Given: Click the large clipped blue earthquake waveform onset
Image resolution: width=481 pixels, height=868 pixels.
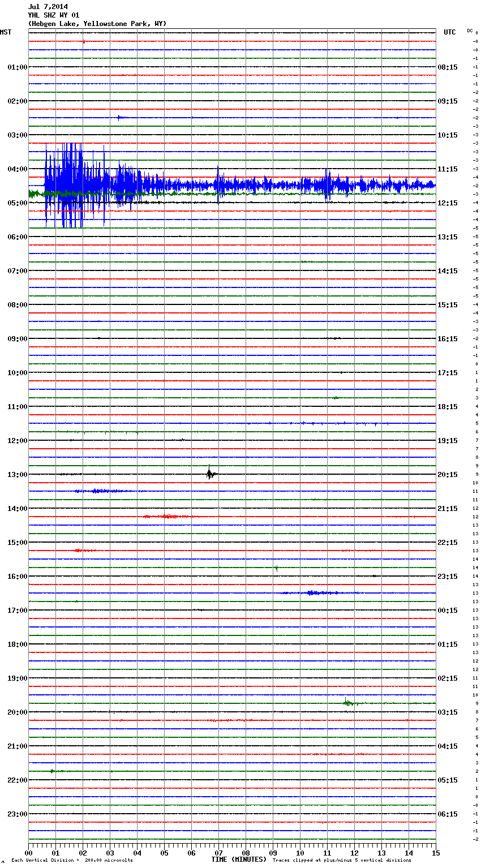Looking at the screenshot, I should point(46,186).
